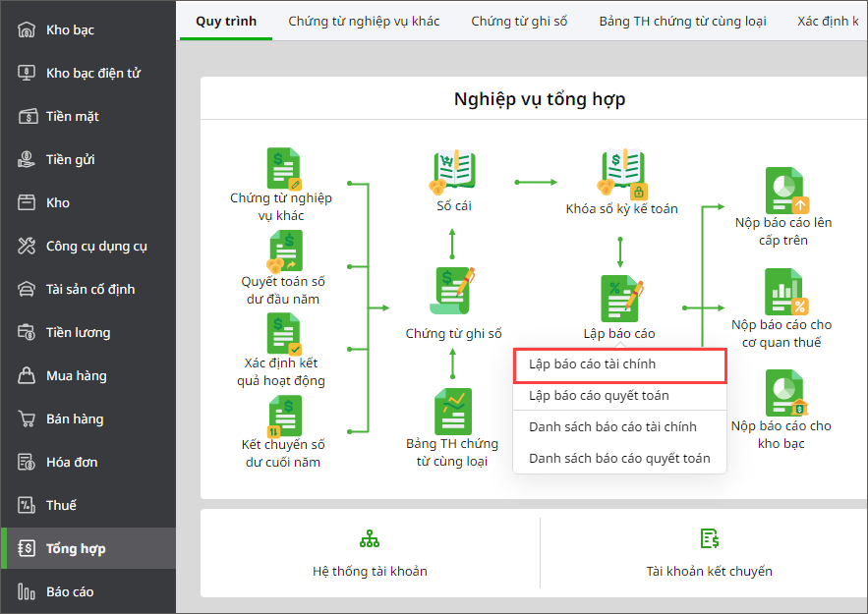The height and width of the screenshot is (614, 868).
Task: Click the Kho bạc điện tử sidebar label
Action: click(93, 73)
